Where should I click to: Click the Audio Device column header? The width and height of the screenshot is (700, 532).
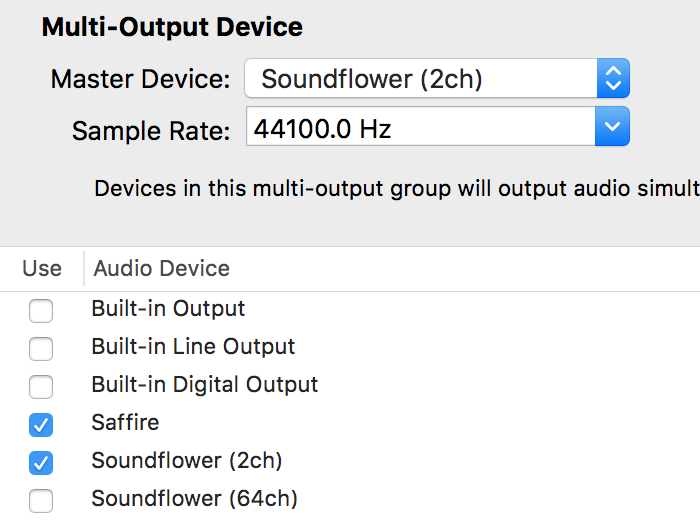(161, 268)
